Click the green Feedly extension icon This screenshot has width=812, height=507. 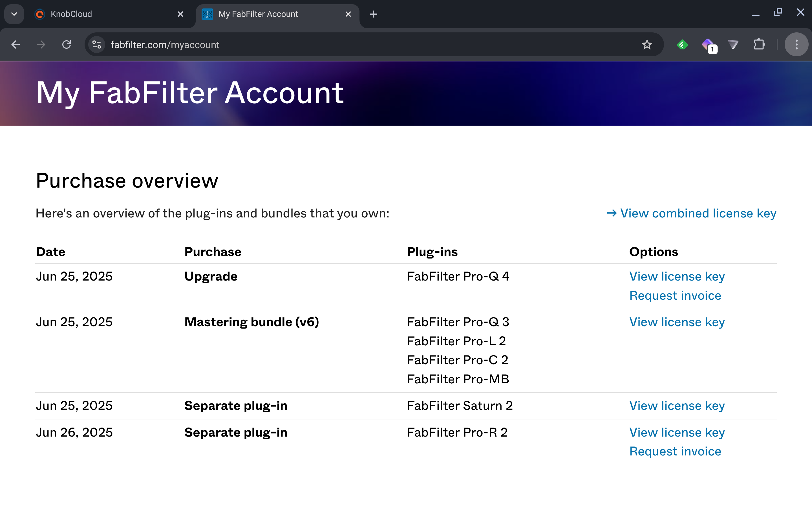pos(682,45)
